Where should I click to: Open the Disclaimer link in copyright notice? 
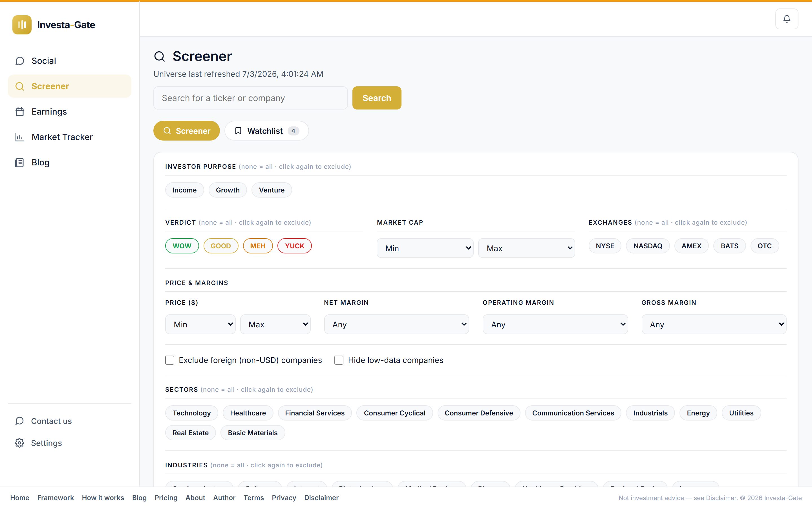pos(721,498)
